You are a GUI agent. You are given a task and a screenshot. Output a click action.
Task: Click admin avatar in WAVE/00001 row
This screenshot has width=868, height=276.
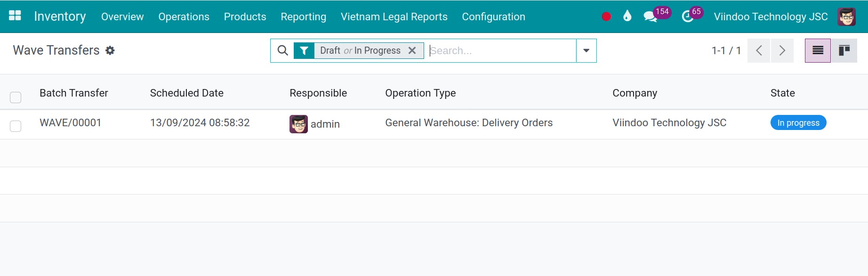click(x=298, y=124)
